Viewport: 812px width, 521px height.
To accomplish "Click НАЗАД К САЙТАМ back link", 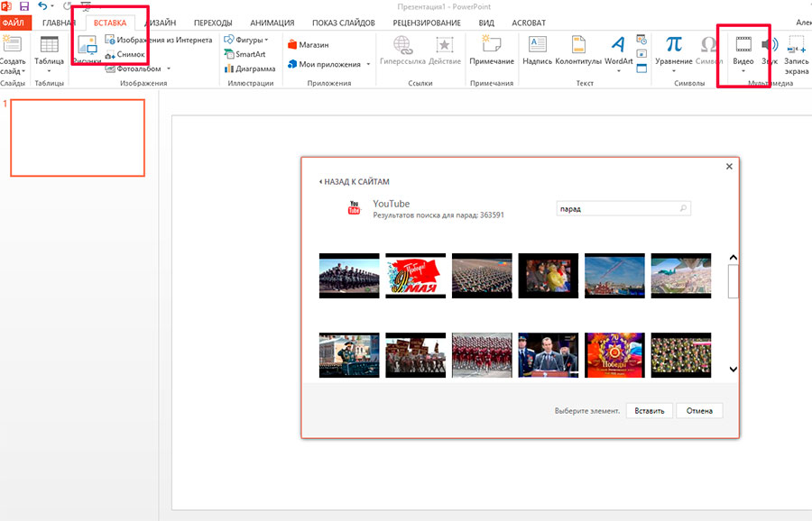I will (355, 181).
